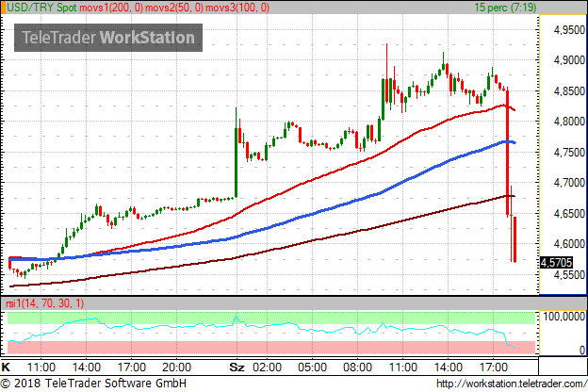Click the RSI 0 scale label
Screen dimensions: 588x392
(x=581, y=350)
